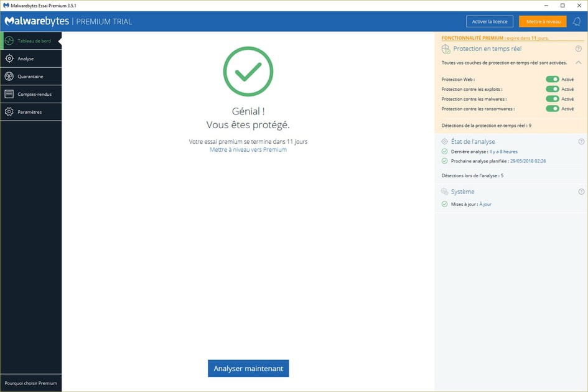Turn off Protection contre les ransomwares

[x=553, y=108]
